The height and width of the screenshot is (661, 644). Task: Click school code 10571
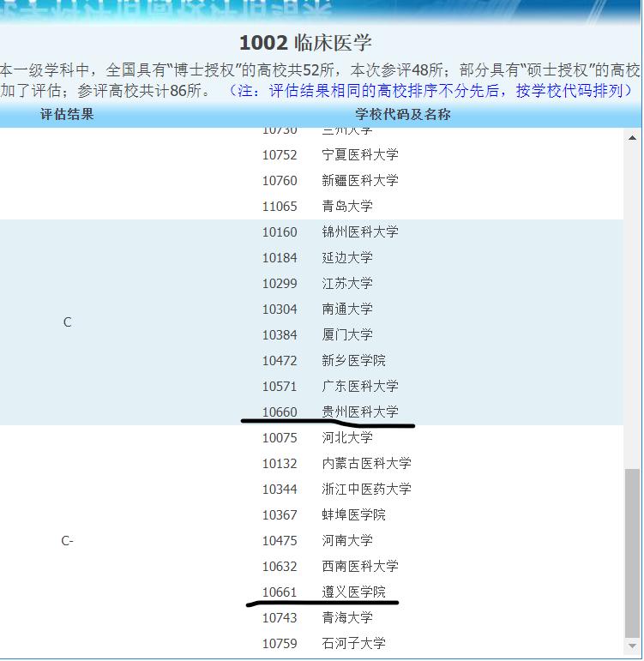(x=280, y=387)
